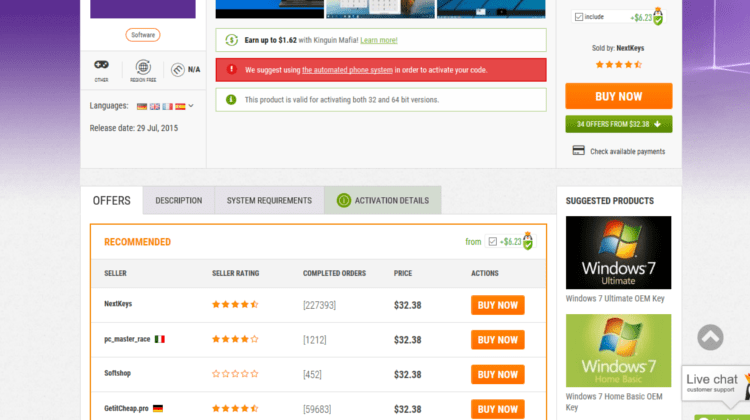This screenshot has height=420, width=750.
Task: Click the shield icon in Recommended header
Action: click(528, 241)
